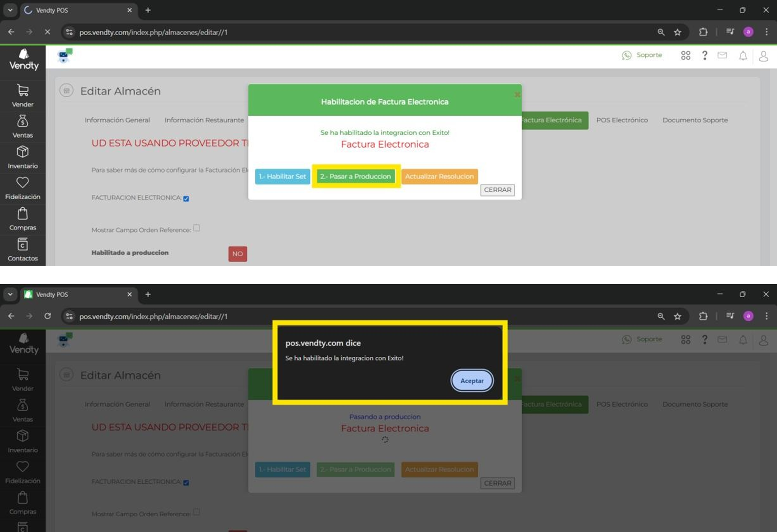Toggle FACTURACION ELECTRONICA checkbox
The image size is (777, 532).
click(x=186, y=199)
